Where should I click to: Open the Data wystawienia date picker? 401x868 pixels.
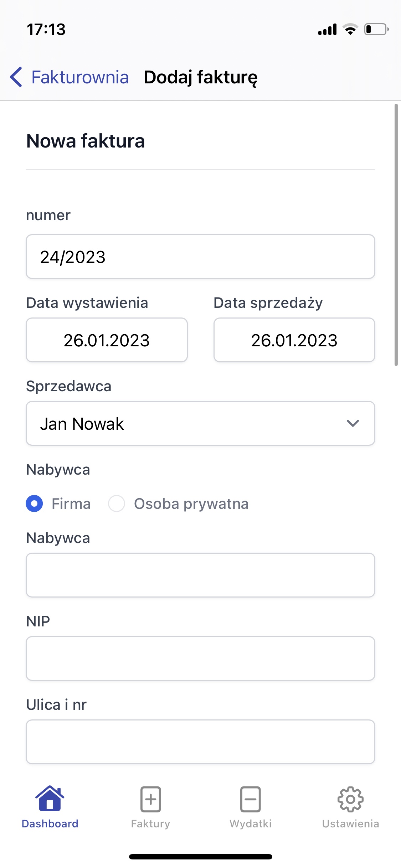pos(107,340)
